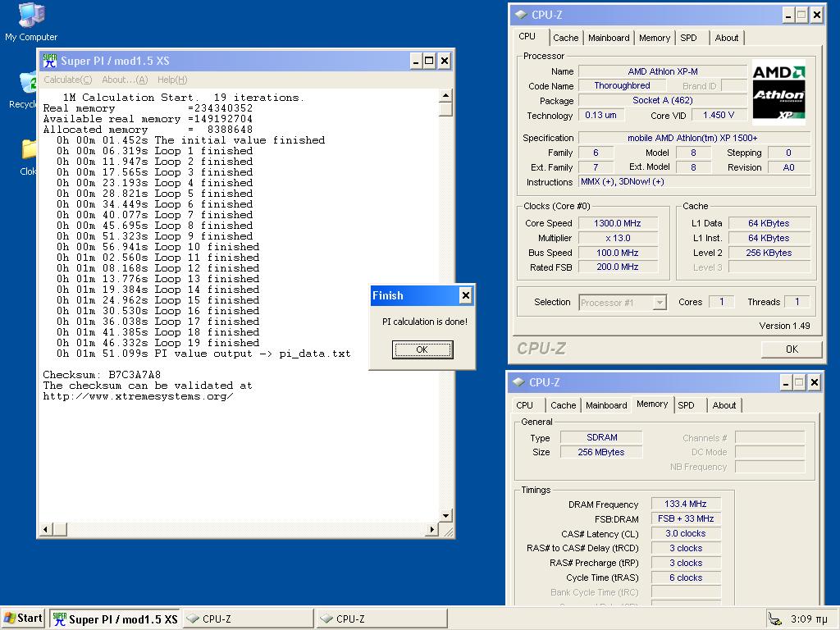Switch to Memory tab in top CPU-Z
Screen dimensions: 840x630
655,38
